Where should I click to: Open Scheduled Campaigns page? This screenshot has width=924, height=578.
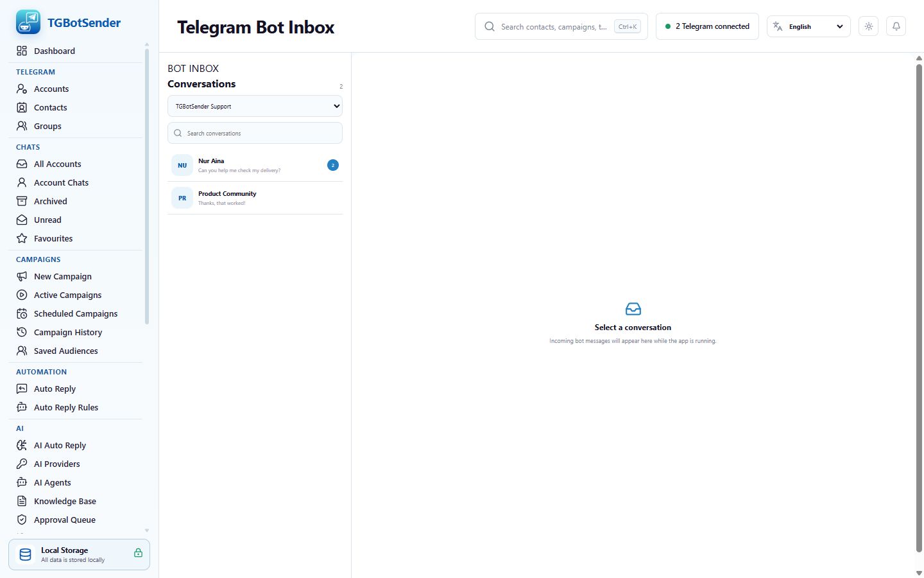coord(76,313)
